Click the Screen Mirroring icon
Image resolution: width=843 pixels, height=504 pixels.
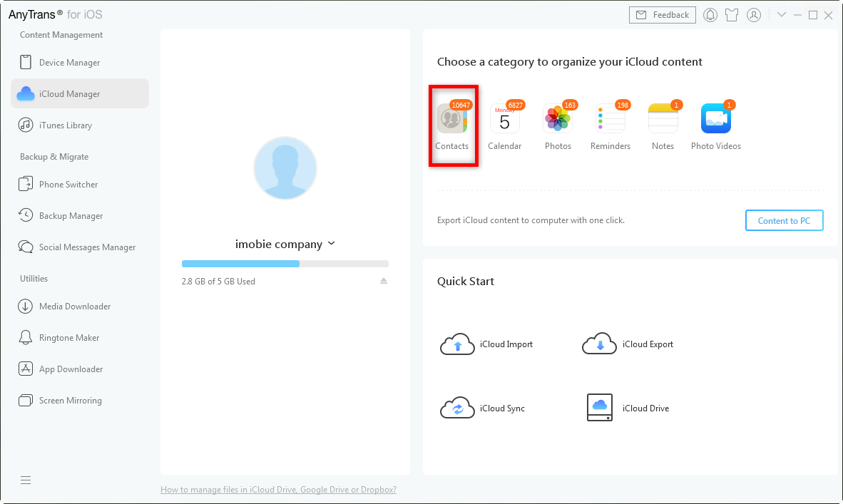tap(25, 401)
